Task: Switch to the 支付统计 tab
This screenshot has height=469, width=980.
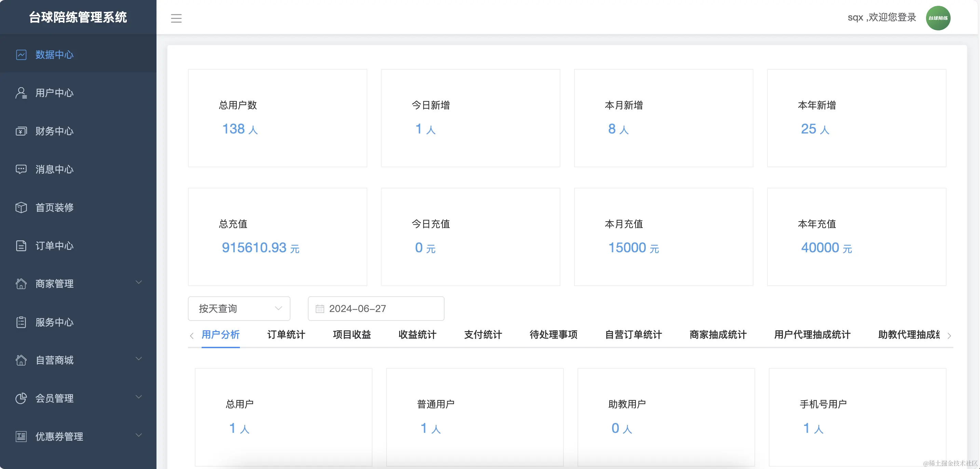Action: (x=482, y=335)
